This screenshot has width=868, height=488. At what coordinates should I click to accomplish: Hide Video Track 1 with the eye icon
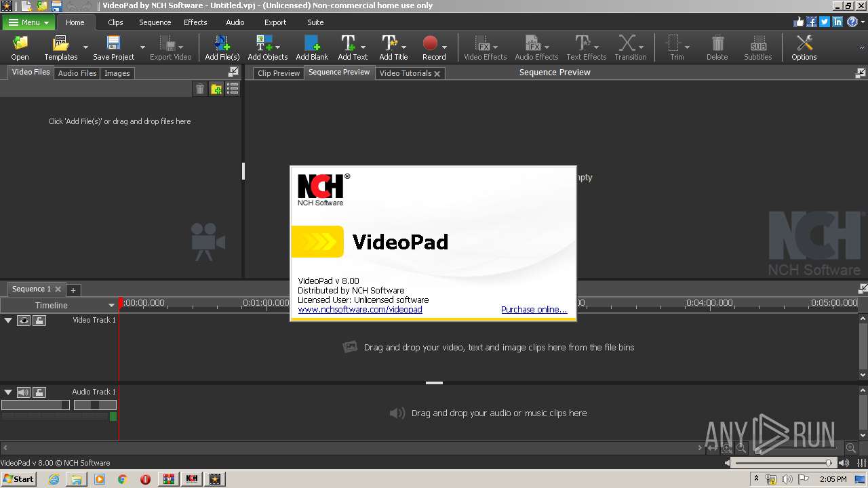(24, 321)
